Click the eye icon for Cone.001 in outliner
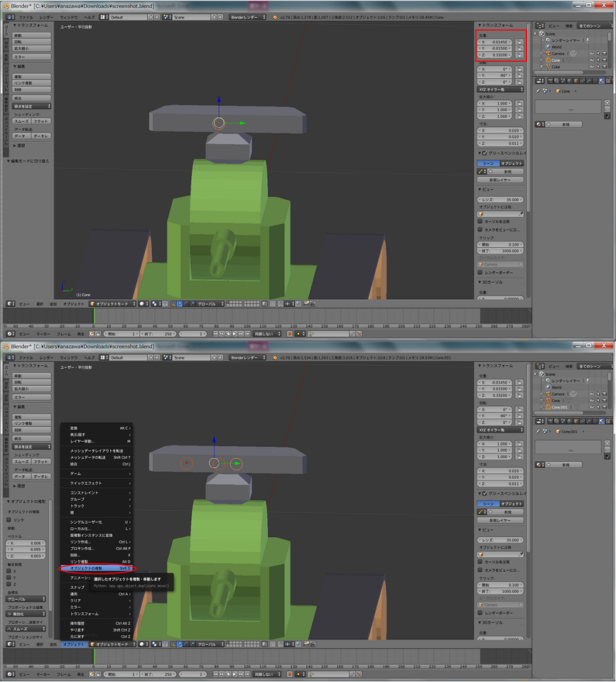This screenshot has height=682, width=616. 592,407
